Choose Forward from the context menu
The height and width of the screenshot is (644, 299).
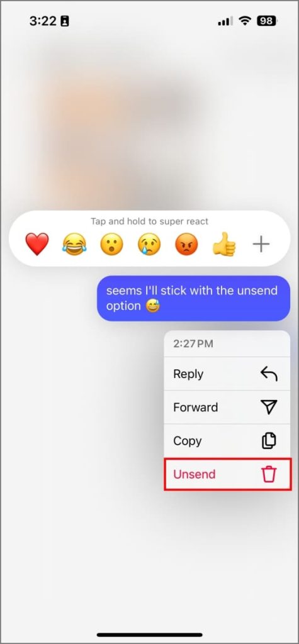227,408
